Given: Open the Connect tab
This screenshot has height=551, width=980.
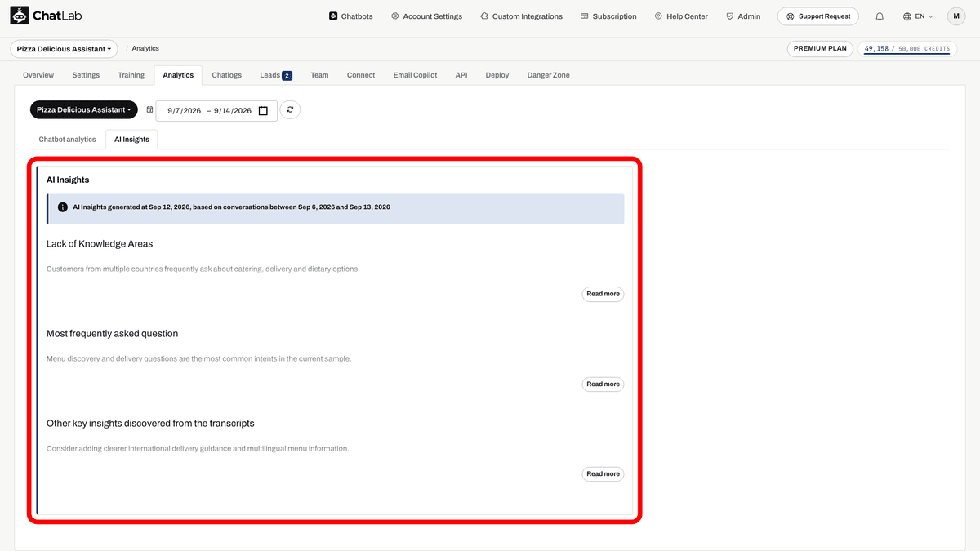Looking at the screenshot, I should tap(361, 75).
